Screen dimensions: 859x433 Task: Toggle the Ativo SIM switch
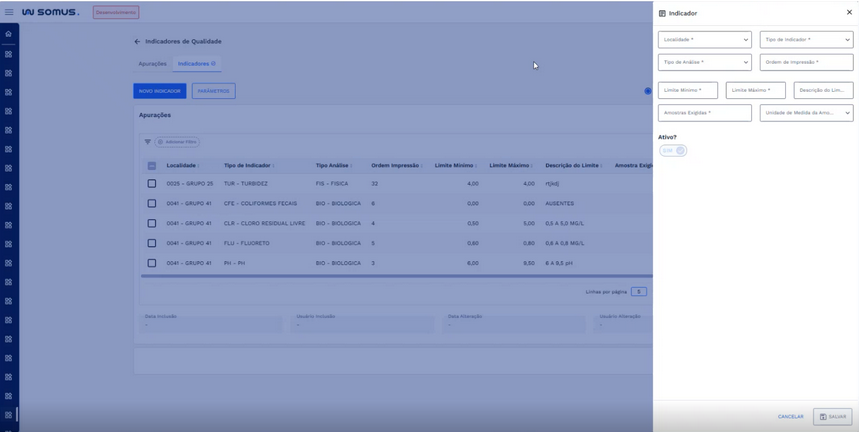click(673, 150)
